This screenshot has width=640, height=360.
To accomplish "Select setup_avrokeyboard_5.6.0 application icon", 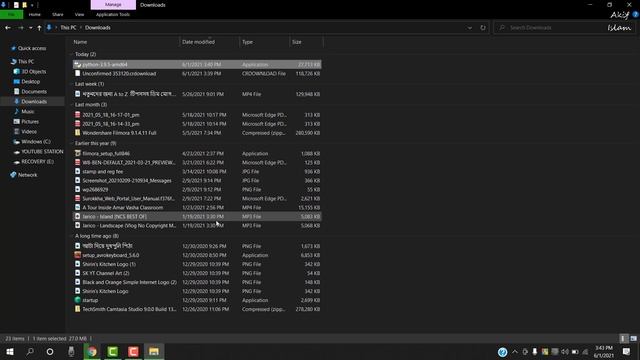I will point(77,255).
